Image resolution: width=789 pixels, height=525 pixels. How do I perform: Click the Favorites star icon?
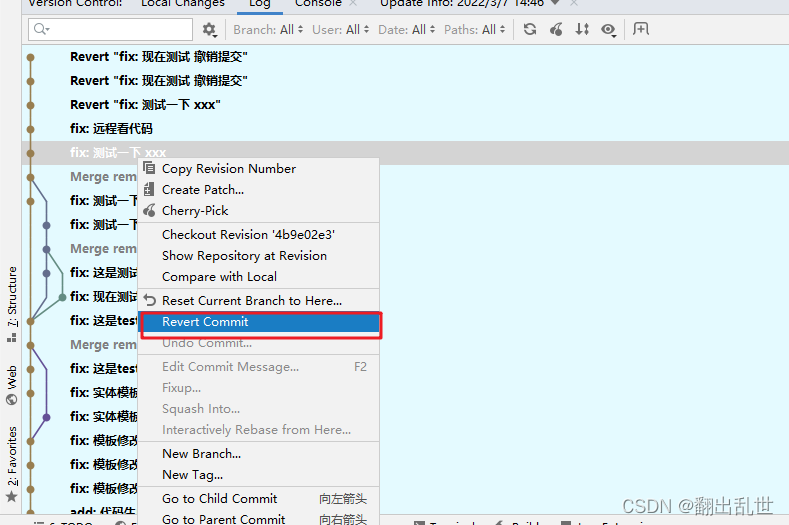(x=12, y=496)
